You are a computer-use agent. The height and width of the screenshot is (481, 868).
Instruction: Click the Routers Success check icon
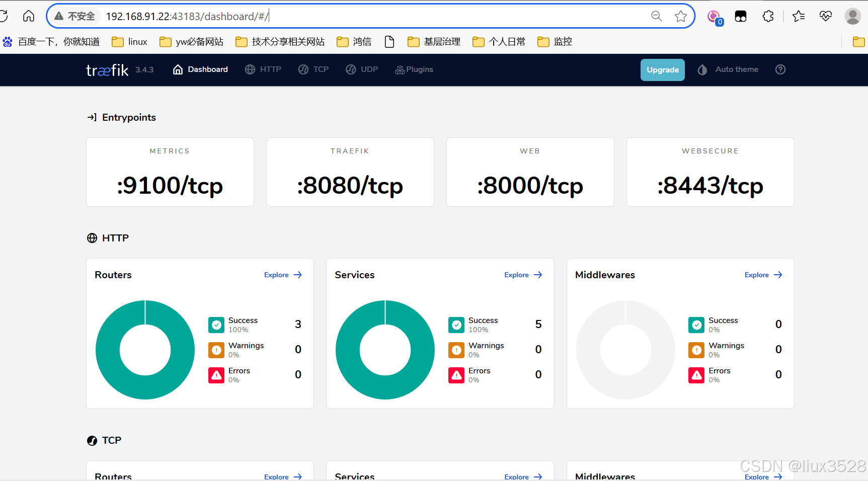coord(216,325)
